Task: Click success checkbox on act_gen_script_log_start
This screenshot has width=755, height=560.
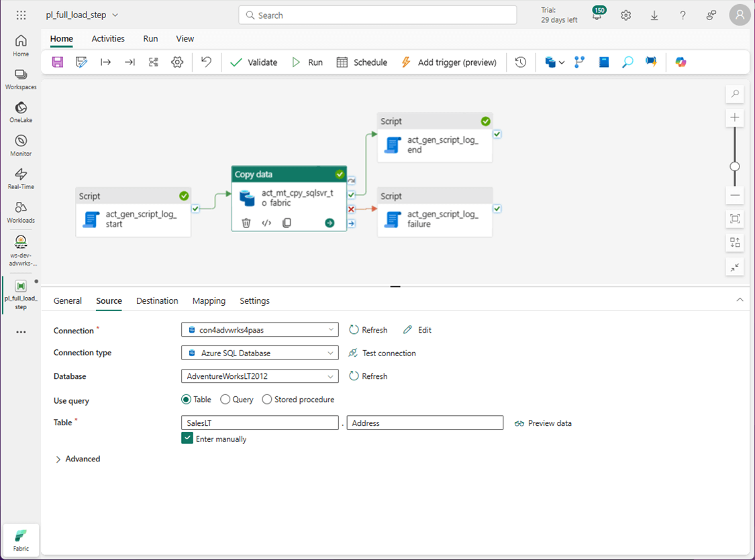Action: coord(195,209)
